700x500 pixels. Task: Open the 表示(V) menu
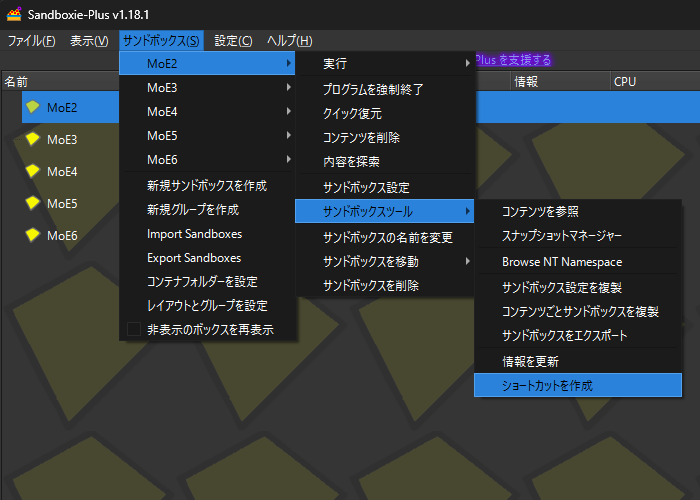point(89,41)
